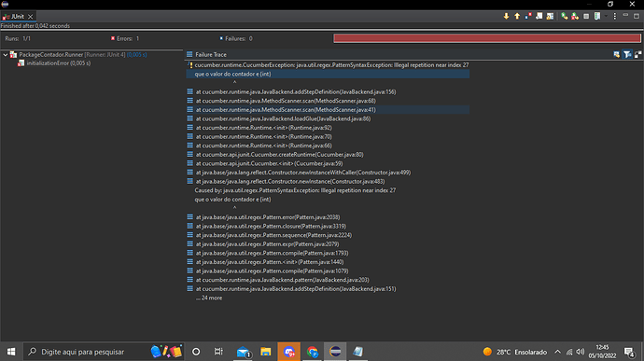Image resolution: width=644 pixels, height=361 pixels.
Task: Toggle stack trace filter in Failure Trace
Action: (x=627, y=54)
